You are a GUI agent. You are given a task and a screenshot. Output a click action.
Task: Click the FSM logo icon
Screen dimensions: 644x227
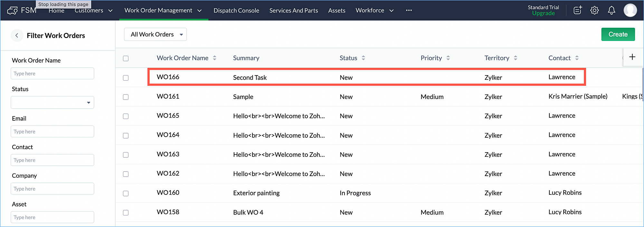tap(12, 11)
